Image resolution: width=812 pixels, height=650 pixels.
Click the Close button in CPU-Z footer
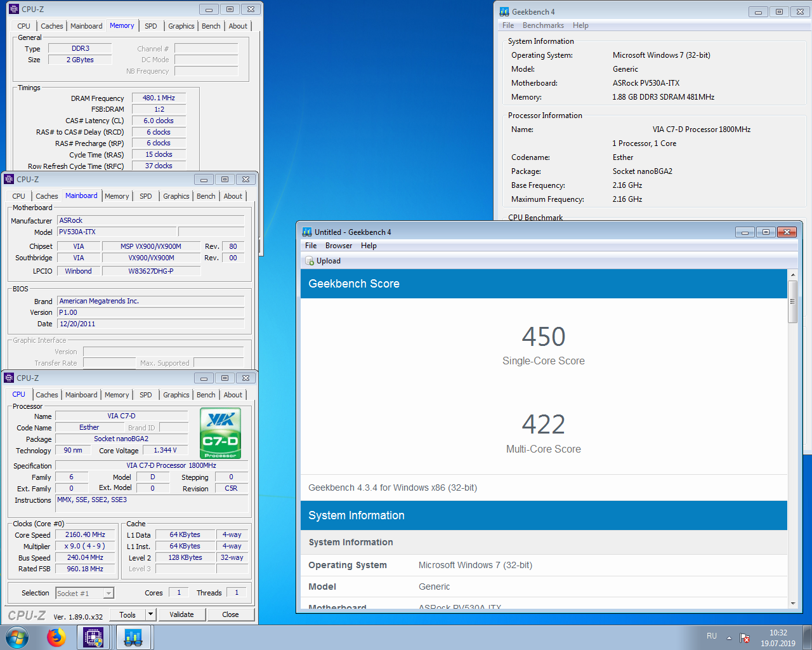click(x=230, y=614)
